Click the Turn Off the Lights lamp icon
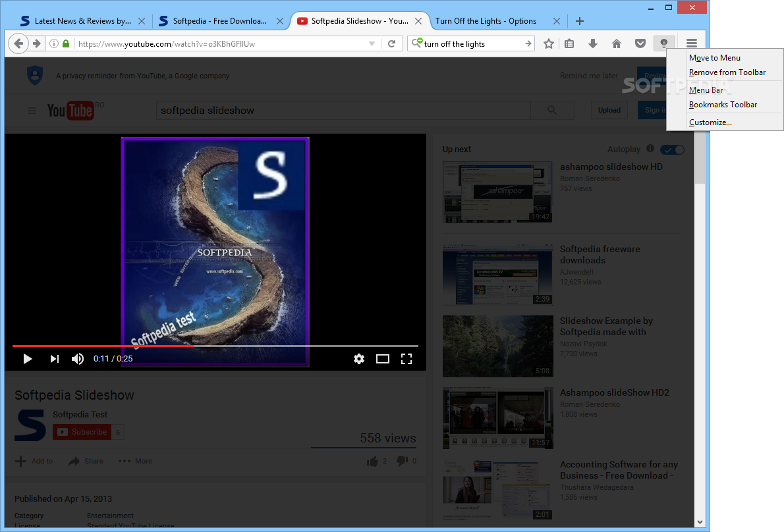This screenshot has width=784, height=532. click(x=663, y=43)
